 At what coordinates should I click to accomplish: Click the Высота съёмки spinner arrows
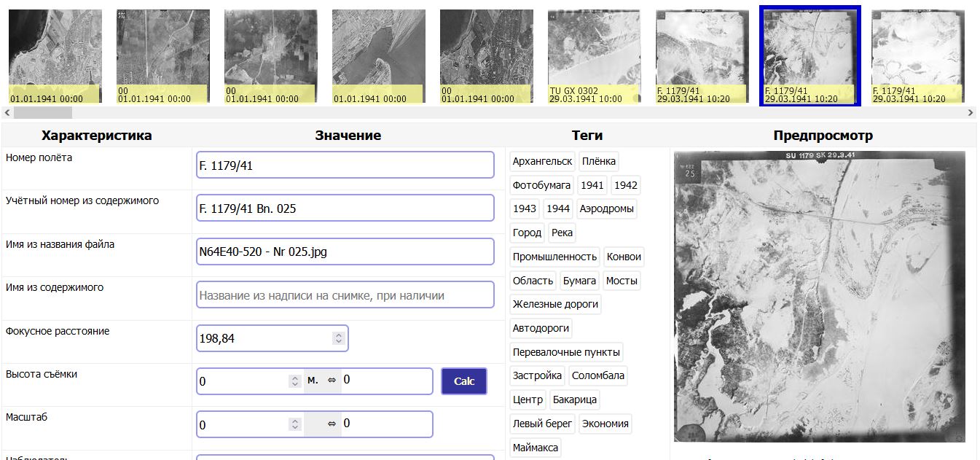coord(294,381)
